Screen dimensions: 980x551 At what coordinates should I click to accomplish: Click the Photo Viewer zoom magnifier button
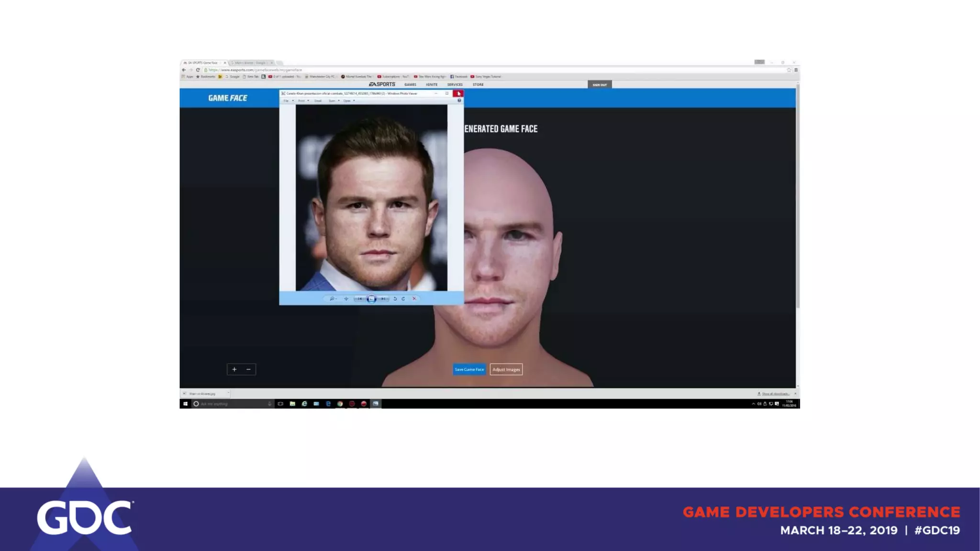pos(332,298)
